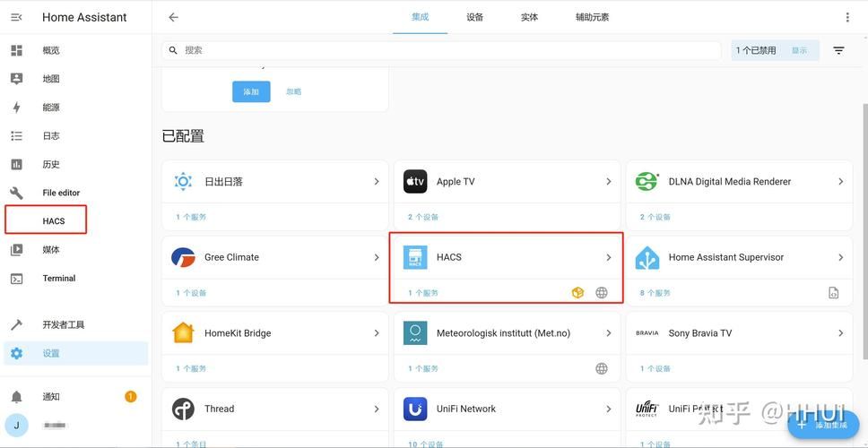Open Terminal label in the sidebar
Image resolution: width=868 pixels, height=448 pixels.
(59, 278)
